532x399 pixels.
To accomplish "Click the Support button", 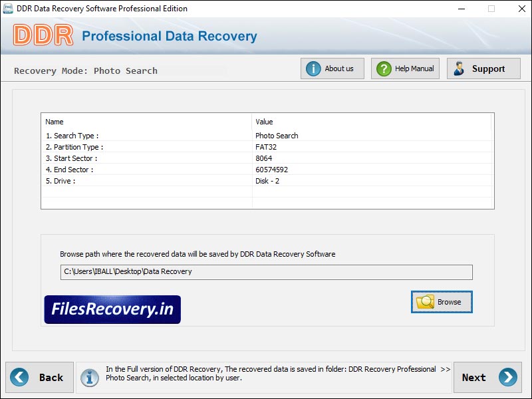I will [483, 68].
